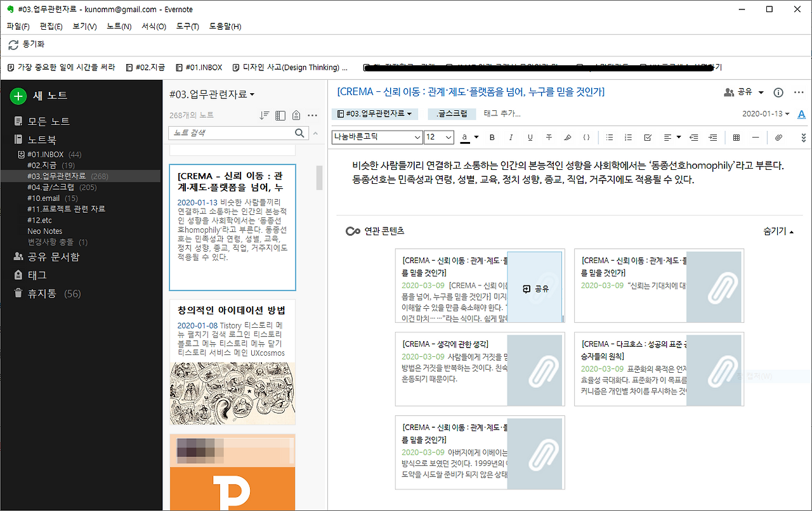The height and width of the screenshot is (511, 812).
Task: Toggle bold formatting in the editor toolbar
Action: [x=492, y=137]
